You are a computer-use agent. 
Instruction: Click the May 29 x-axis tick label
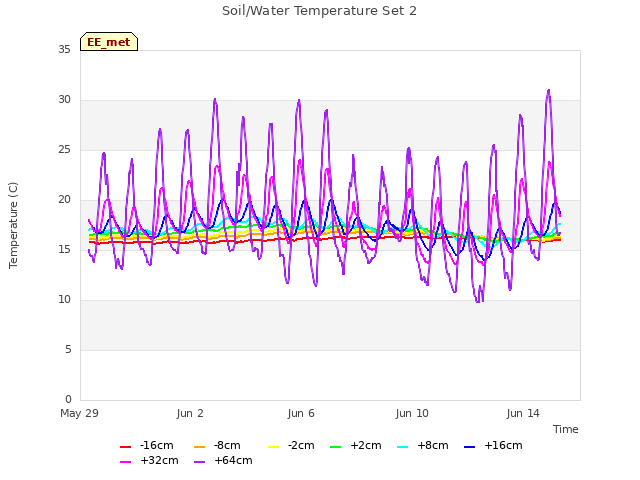click(x=79, y=413)
